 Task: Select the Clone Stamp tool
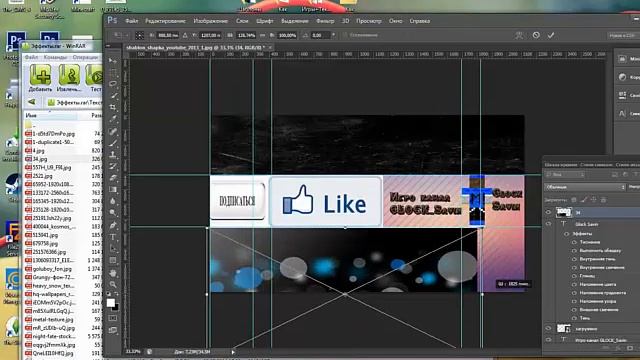pyautogui.click(x=113, y=154)
